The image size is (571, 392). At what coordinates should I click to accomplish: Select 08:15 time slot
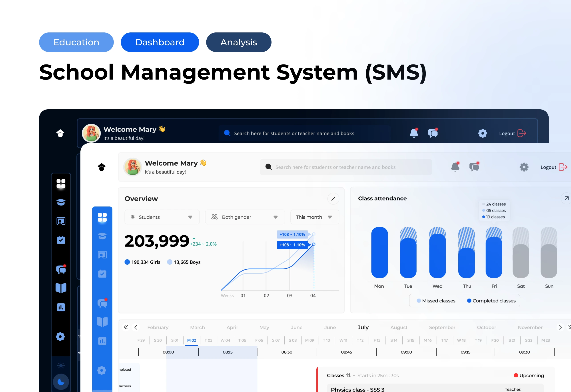tap(228, 352)
